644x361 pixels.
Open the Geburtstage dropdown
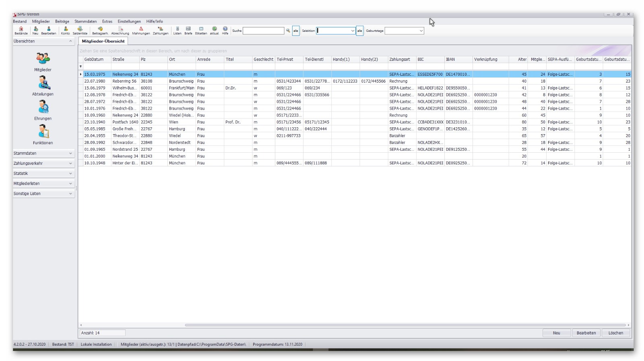pos(421,31)
